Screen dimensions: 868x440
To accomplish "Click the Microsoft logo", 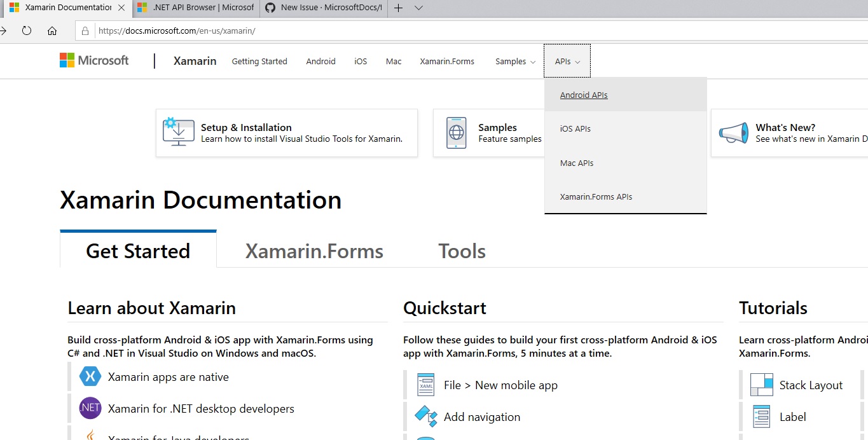I will [94, 60].
